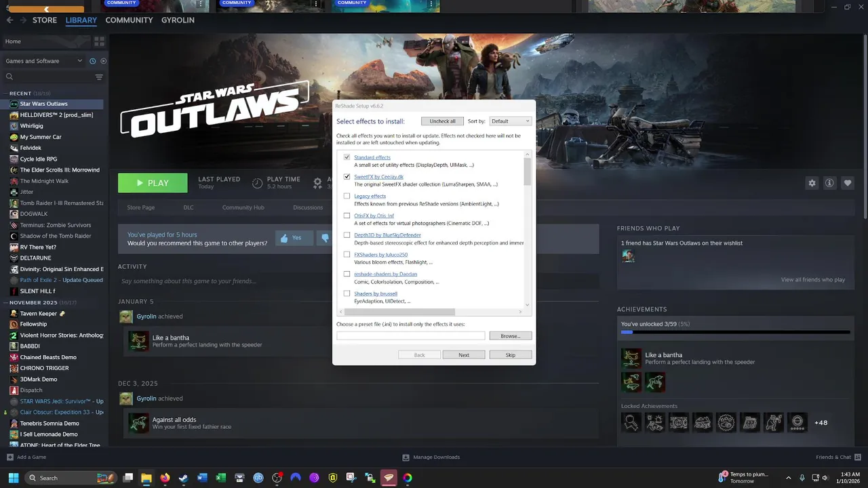Collapse the RECENT section in library
868x488 pixels.
pyautogui.click(x=6, y=93)
